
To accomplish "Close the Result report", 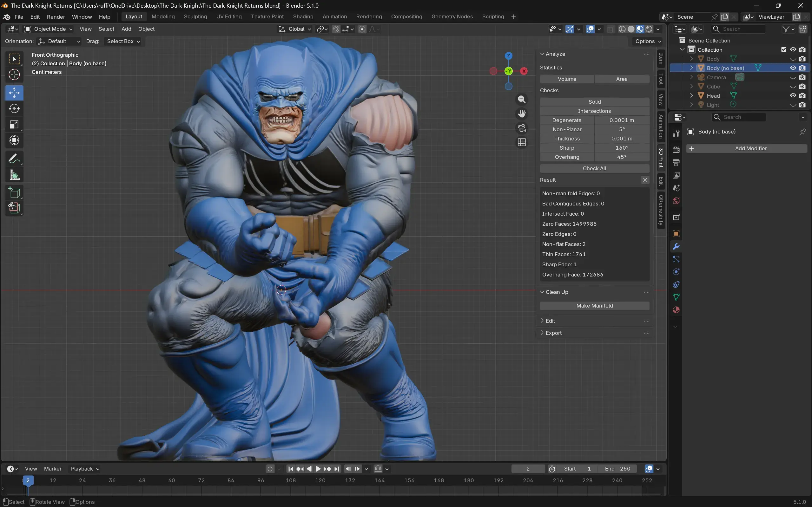I will 645,180.
